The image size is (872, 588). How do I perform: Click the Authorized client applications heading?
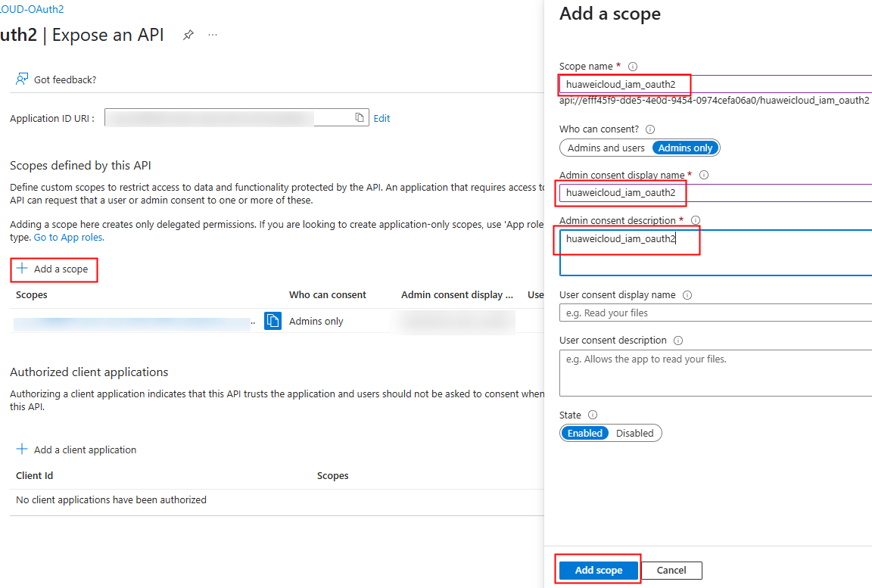click(89, 372)
